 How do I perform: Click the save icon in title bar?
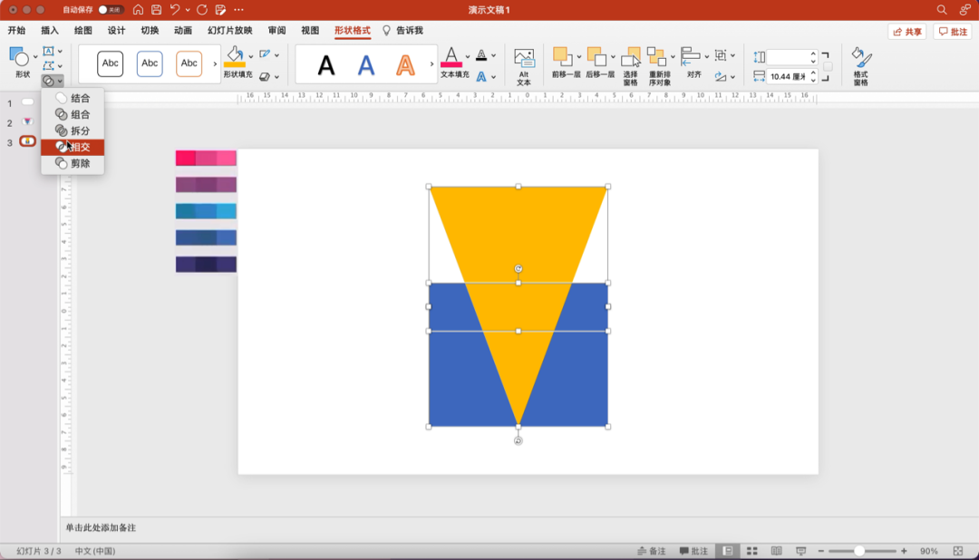pyautogui.click(x=156, y=10)
